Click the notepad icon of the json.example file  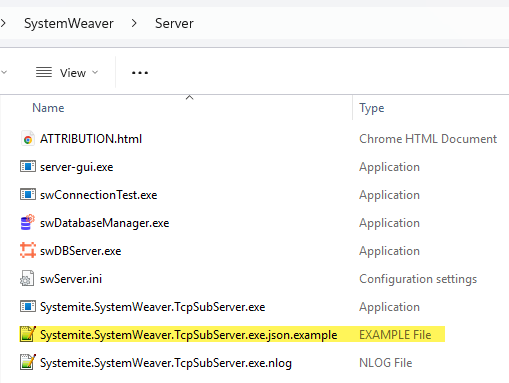[28, 334]
